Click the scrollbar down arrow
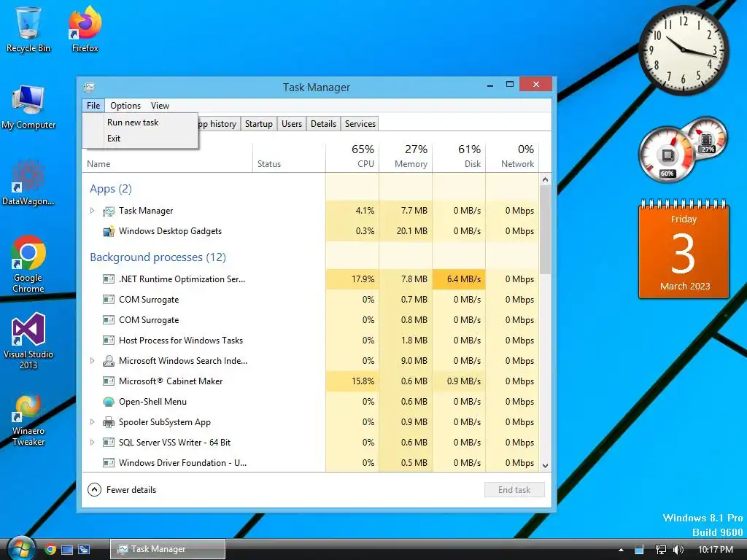 click(x=545, y=466)
